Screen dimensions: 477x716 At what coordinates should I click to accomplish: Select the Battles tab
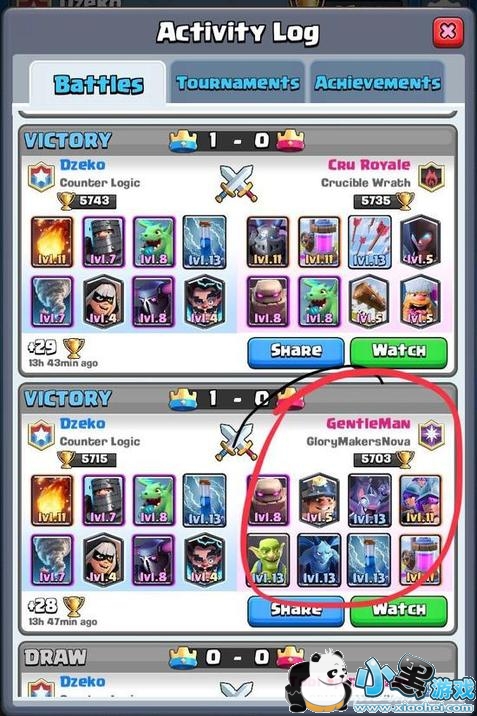coord(98,84)
